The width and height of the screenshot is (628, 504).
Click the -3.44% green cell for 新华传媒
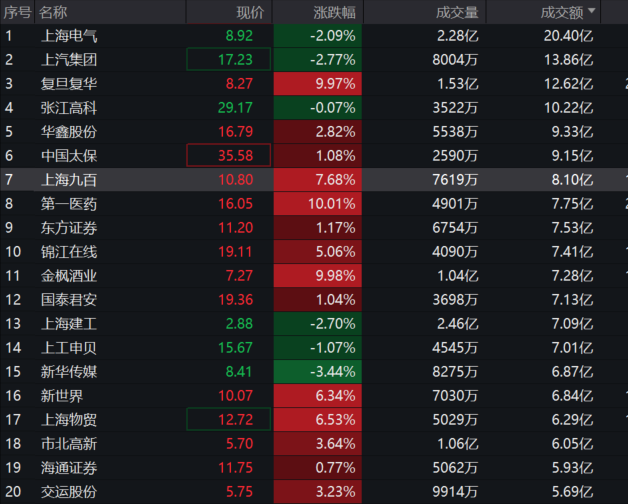tap(318, 372)
